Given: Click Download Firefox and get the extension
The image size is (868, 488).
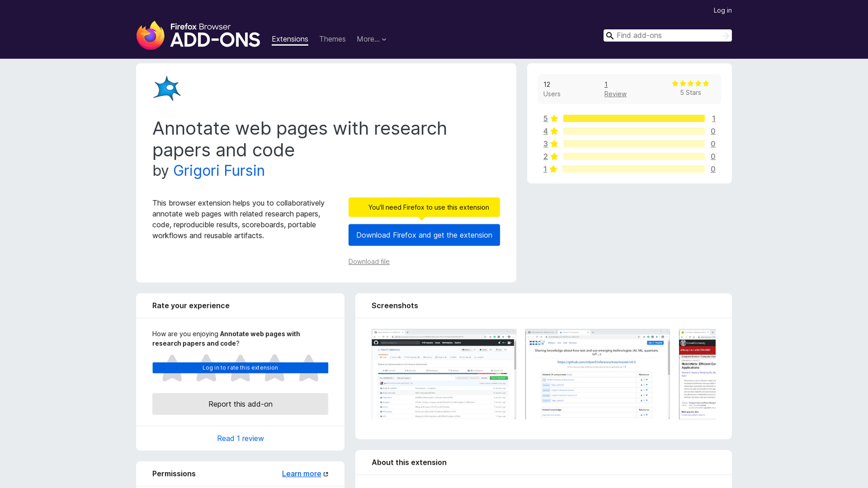Looking at the screenshot, I should pos(424,235).
